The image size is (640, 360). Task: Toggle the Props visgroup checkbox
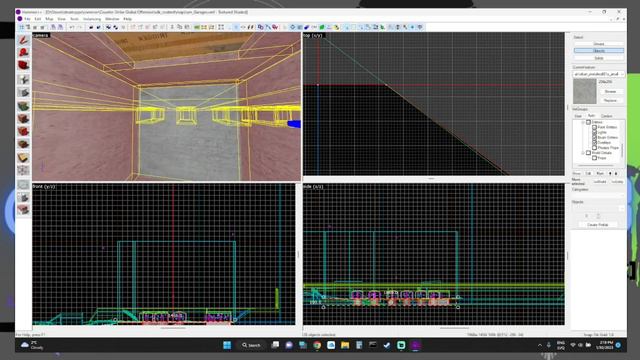click(x=594, y=158)
